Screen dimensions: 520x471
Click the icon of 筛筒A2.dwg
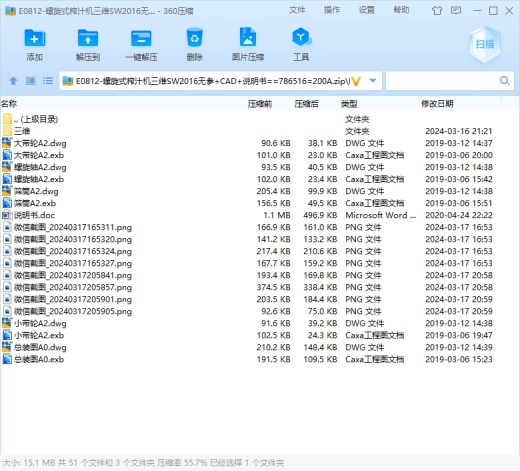(7, 191)
